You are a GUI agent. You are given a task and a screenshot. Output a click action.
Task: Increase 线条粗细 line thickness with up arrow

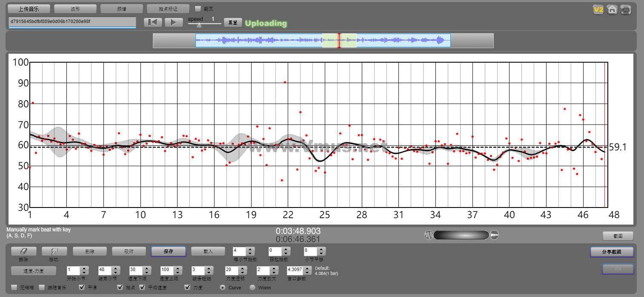tap(209, 268)
